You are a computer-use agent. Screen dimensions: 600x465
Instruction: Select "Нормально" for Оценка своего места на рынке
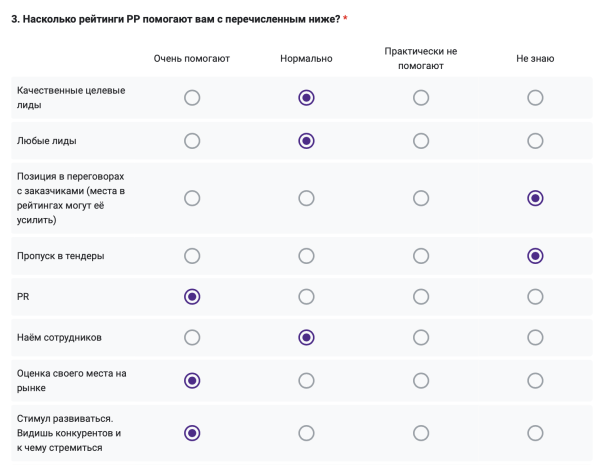point(306,381)
